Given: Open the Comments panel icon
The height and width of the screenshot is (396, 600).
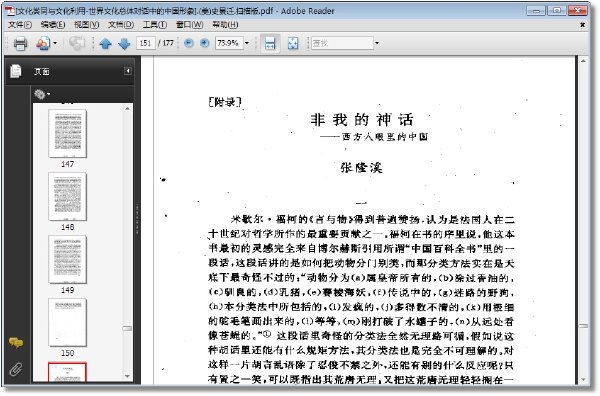Looking at the screenshot, I should [x=16, y=343].
